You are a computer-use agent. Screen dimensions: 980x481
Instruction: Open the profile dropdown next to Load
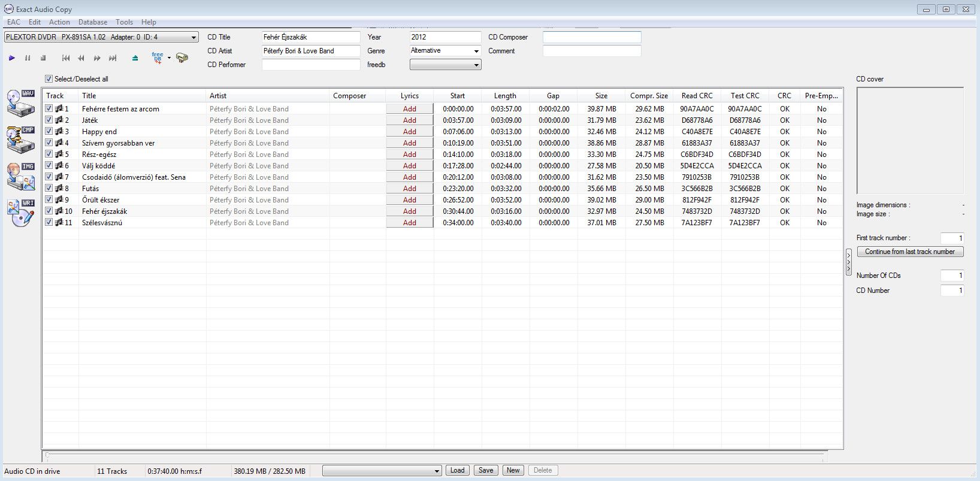382,471
